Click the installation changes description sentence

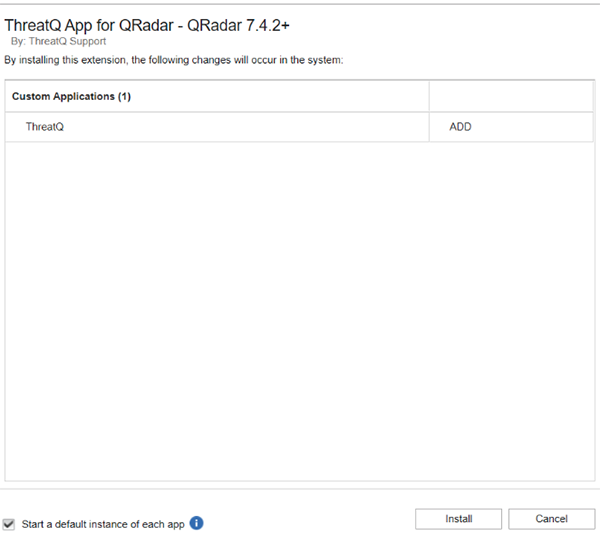coord(174,60)
